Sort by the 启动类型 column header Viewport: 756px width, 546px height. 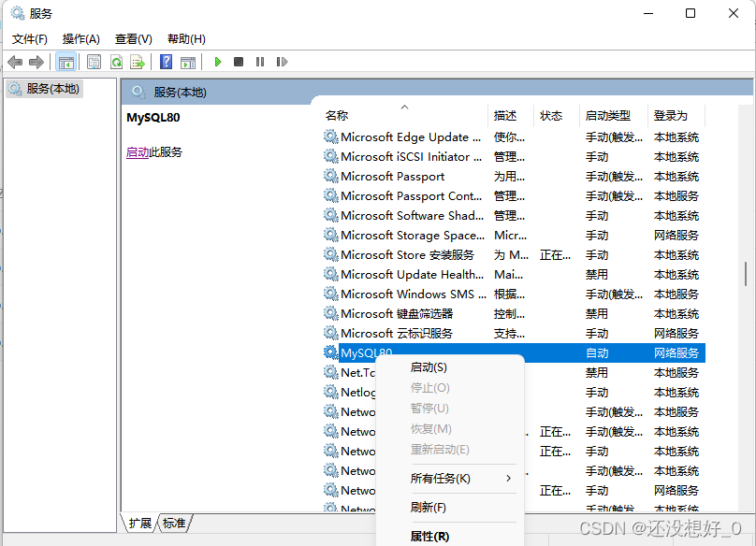tap(613, 116)
